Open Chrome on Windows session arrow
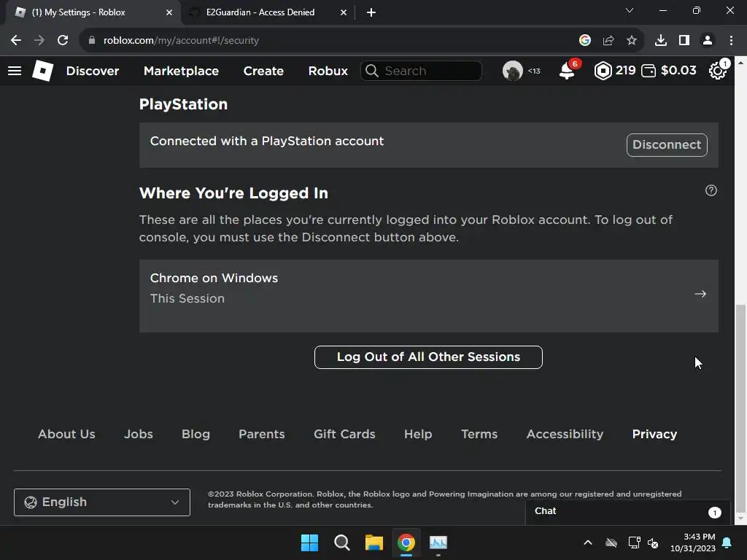The image size is (747, 560). 700,294
